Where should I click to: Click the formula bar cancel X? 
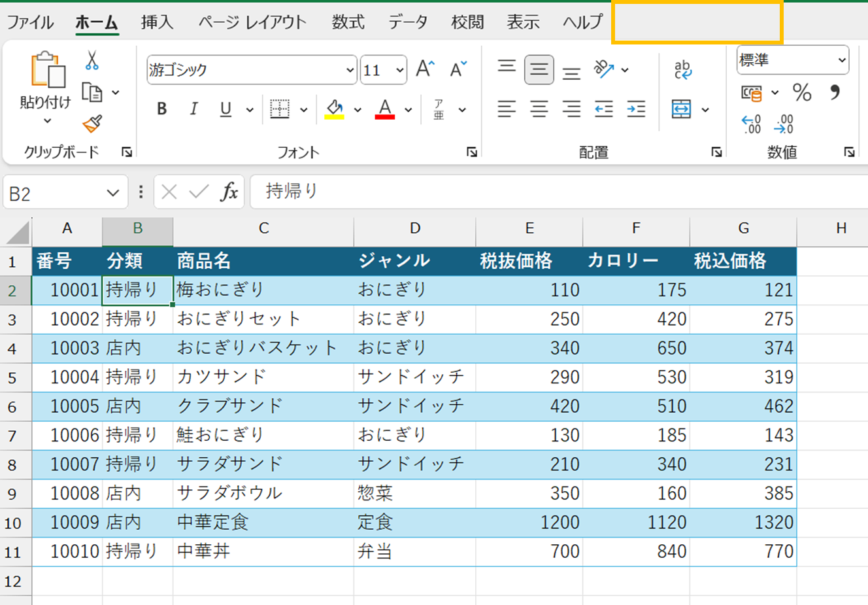point(169,192)
